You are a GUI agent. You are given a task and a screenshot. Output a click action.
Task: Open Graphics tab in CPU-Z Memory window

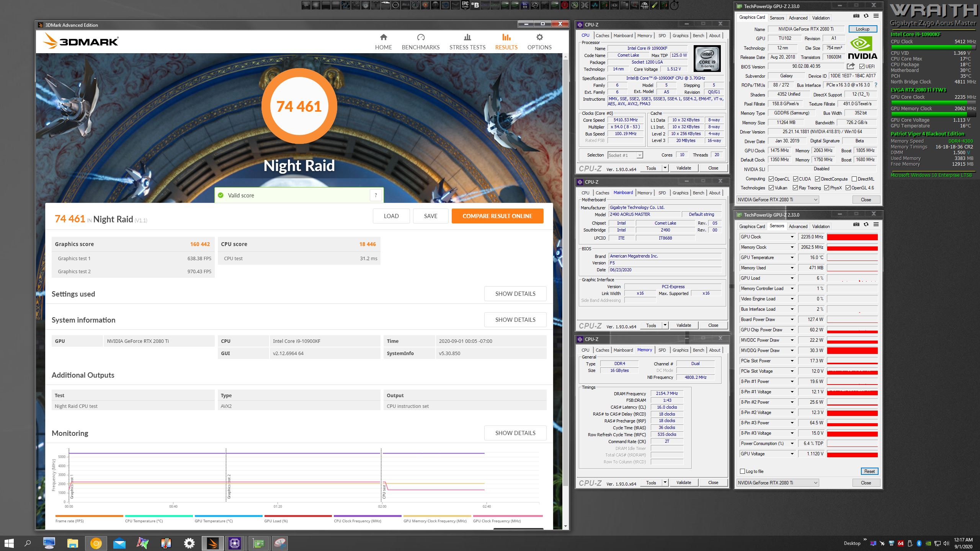point(680,350)
